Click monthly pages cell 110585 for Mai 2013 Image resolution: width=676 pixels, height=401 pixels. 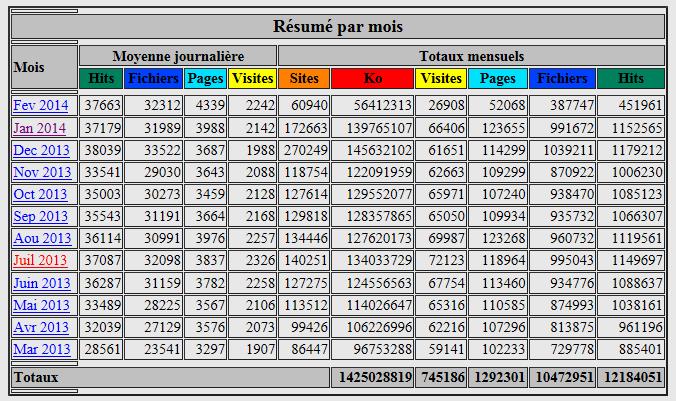[498, 305]
